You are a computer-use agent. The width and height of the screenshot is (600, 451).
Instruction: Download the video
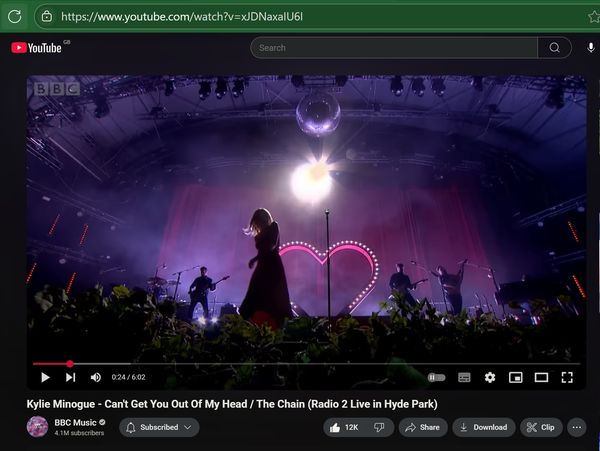(x=484, y=427)
